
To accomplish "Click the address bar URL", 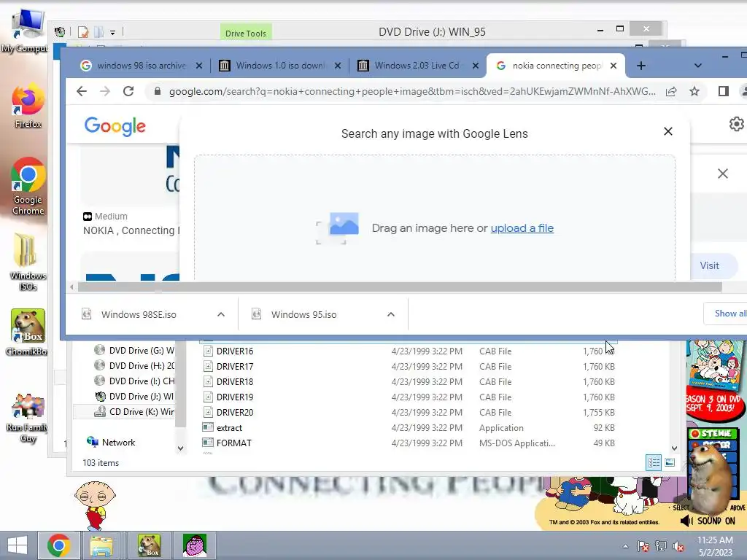I will pyautogui.click(x=412, y=91).
